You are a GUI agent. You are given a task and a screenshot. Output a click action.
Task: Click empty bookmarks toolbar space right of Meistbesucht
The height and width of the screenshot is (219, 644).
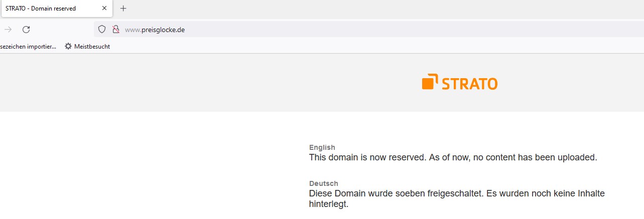tap(351, 47)
